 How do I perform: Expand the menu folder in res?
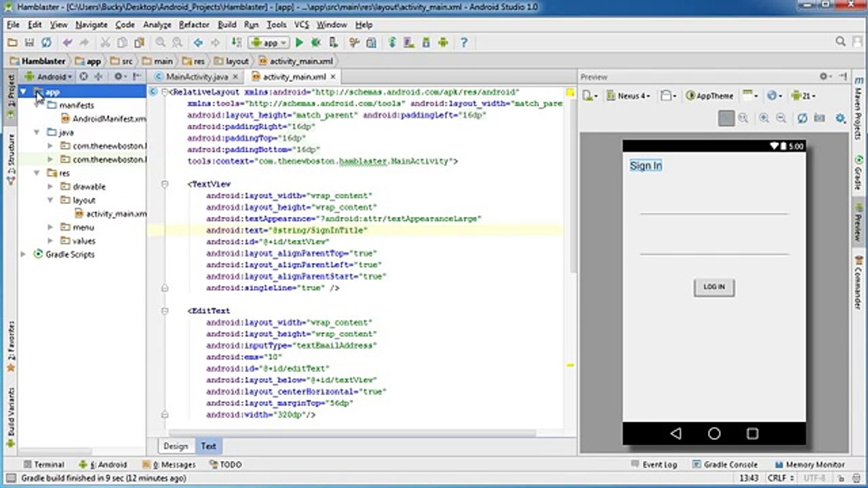pos(50,227)
